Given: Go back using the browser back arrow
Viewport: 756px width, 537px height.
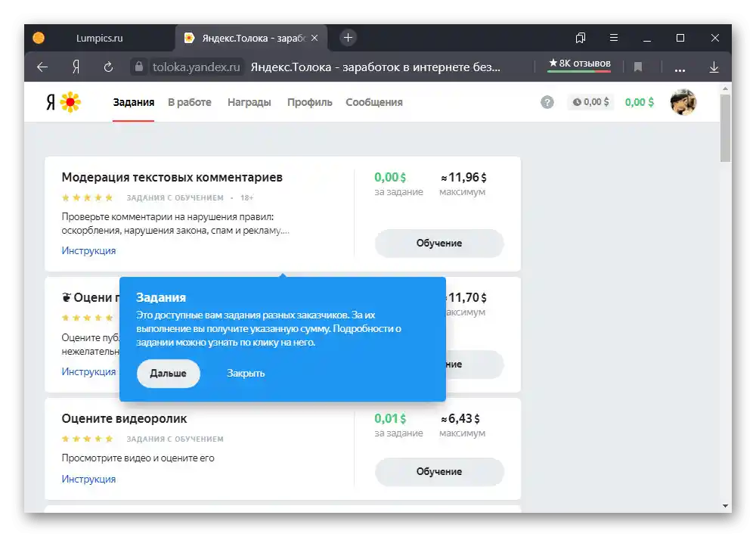Looking at the screenshot, I should (42, 67).
